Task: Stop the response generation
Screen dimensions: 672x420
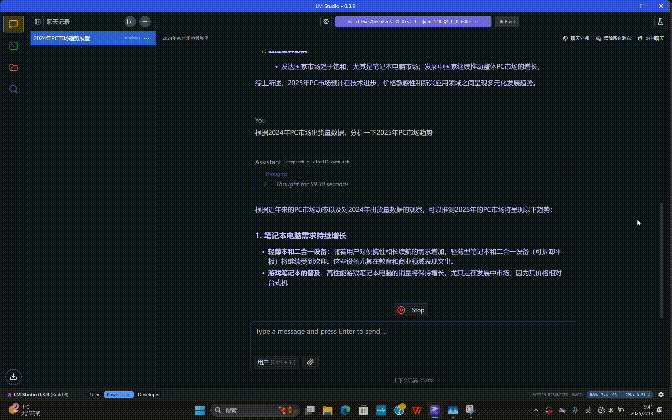Action: (411, 310)
